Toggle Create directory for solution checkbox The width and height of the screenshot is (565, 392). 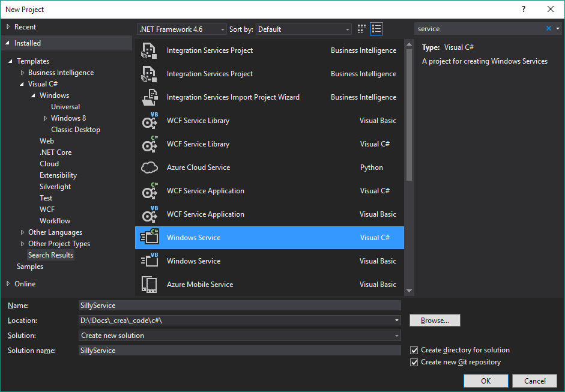414,350
